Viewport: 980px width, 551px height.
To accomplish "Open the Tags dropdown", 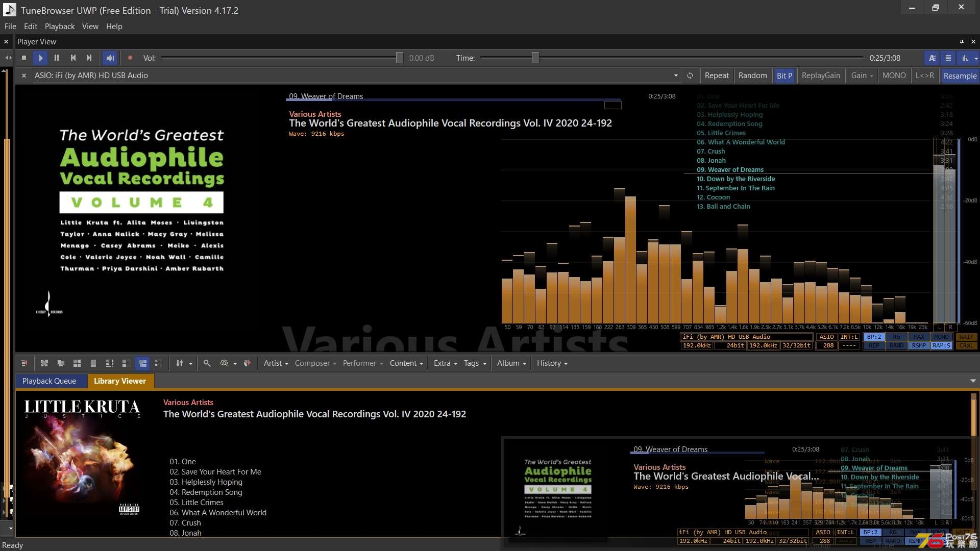I will (x=475, y=363).
